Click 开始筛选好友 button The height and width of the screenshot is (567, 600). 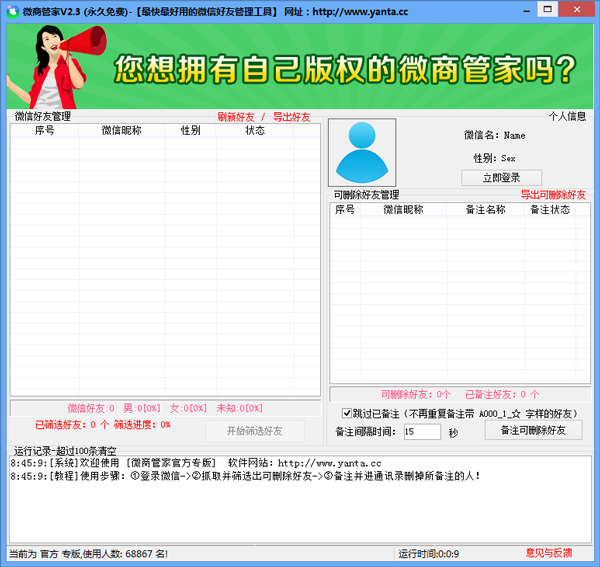click(x=255, y=431)
